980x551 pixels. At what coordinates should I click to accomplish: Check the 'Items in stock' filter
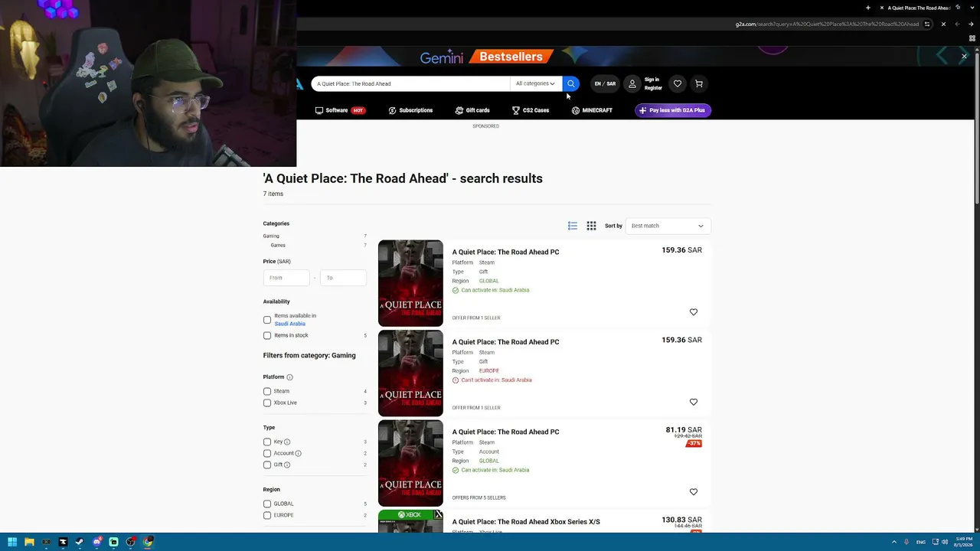pos(267,335)
